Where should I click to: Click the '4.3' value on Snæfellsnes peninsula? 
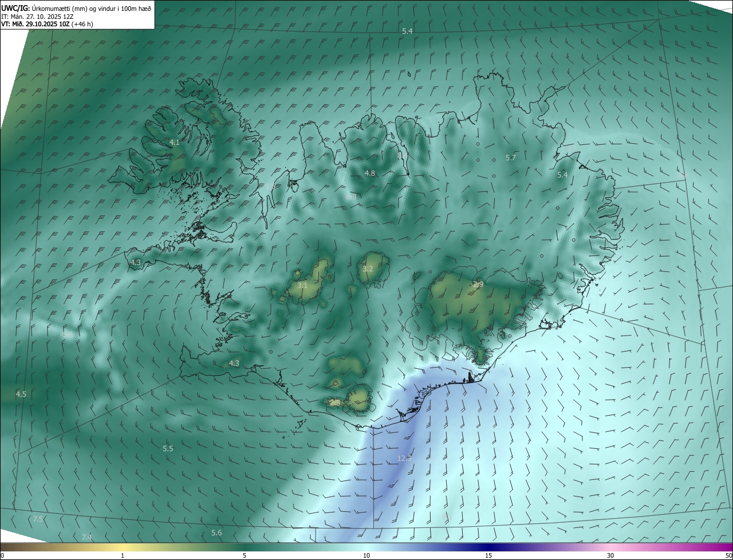tap(136, 262)
